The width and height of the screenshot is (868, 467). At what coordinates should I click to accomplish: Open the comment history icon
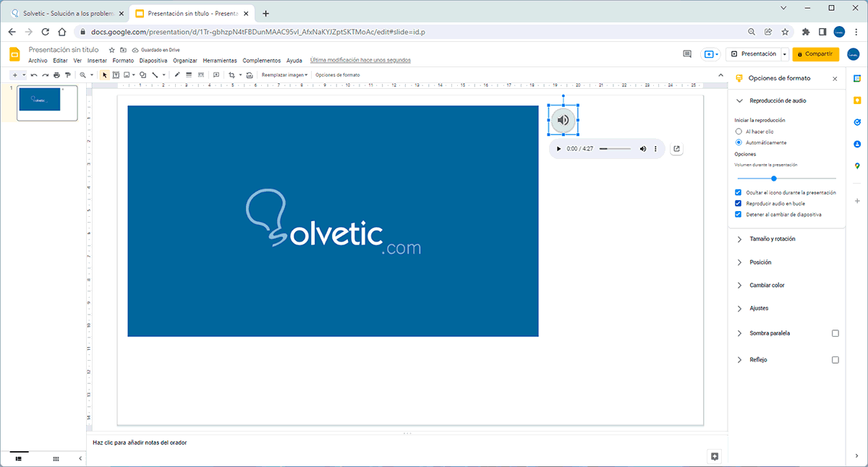687,54
